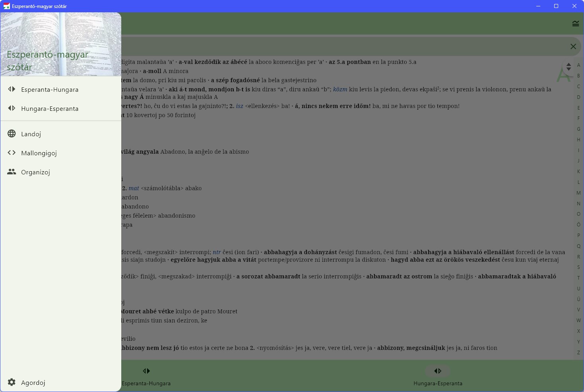The height and width of the screenshot is (392, 584).
Task: Jump to letter F in index
Action: click(x=578, y=118)
